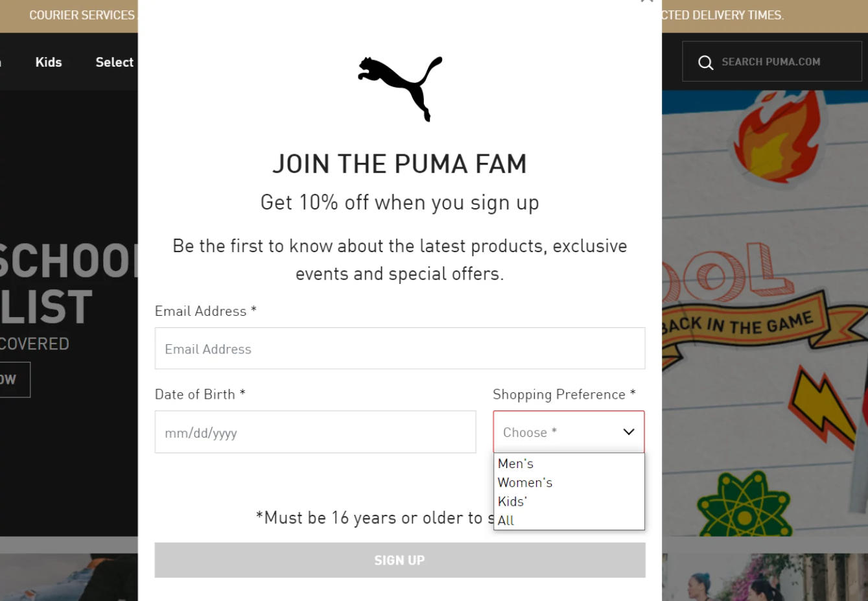
Task: Pick Kids' in the shopping preference list
Action: point(512,501)
